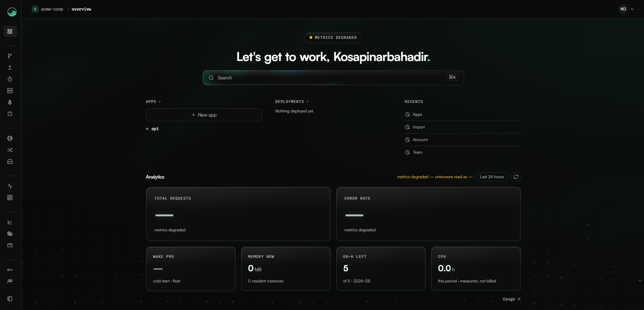The image size is (644, 310).
Task: Expand the DEPLOYMENTS section chevron
Action: (x=308, y=102)
